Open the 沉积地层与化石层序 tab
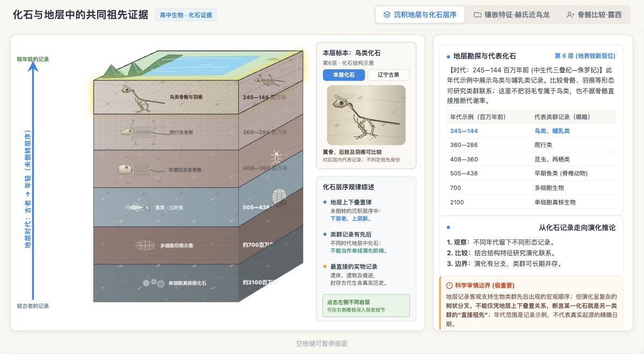This screenshot has height=354, width=644. (x=419, y=15)
